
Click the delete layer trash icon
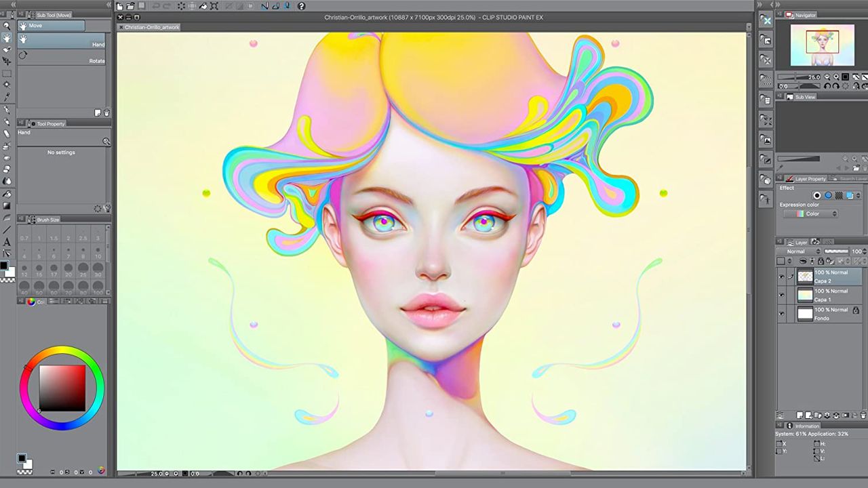[863, 415]
